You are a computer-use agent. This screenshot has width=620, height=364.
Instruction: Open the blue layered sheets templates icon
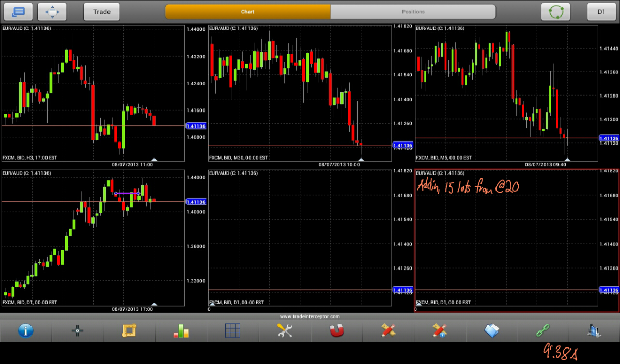pos(491,330)
